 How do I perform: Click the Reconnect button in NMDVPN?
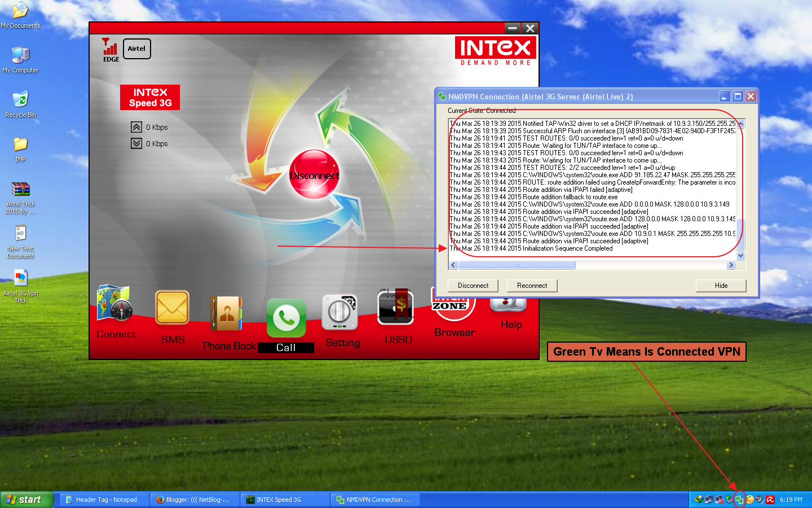(x=532, y=286)
